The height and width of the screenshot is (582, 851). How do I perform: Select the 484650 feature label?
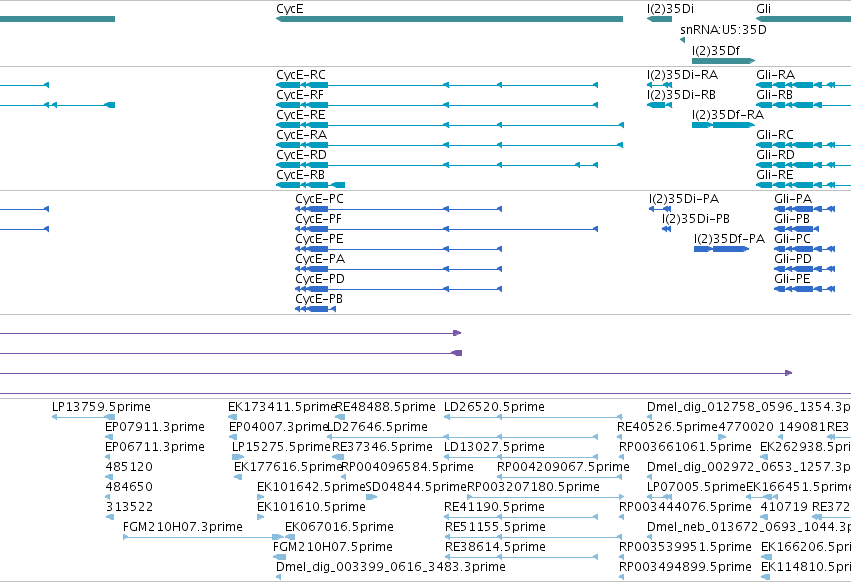pyautogui.click(x=129, y=487)
